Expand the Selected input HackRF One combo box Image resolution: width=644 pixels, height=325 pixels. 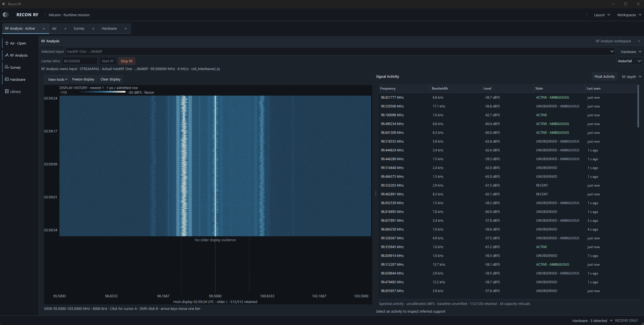(340, 51)
